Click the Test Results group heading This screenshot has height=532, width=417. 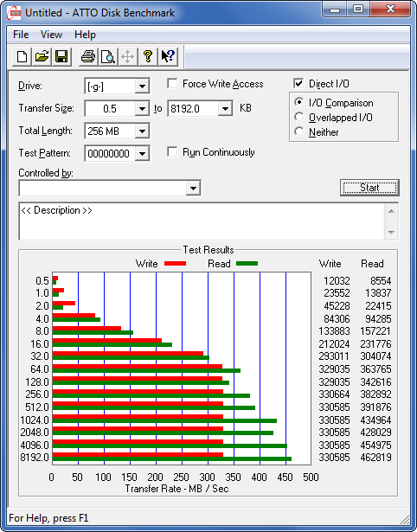click(208, 250)
